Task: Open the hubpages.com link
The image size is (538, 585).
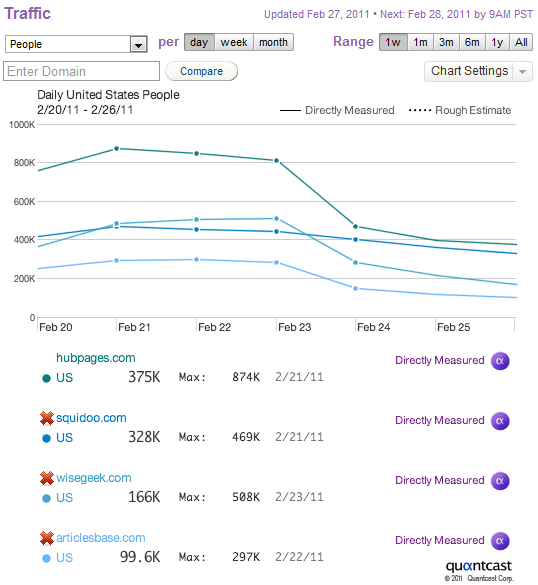Action: click(x=96, y=358)
